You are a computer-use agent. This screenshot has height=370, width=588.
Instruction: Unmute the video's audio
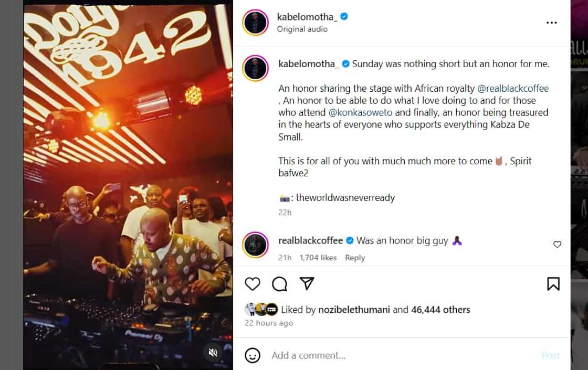(213, 353)
